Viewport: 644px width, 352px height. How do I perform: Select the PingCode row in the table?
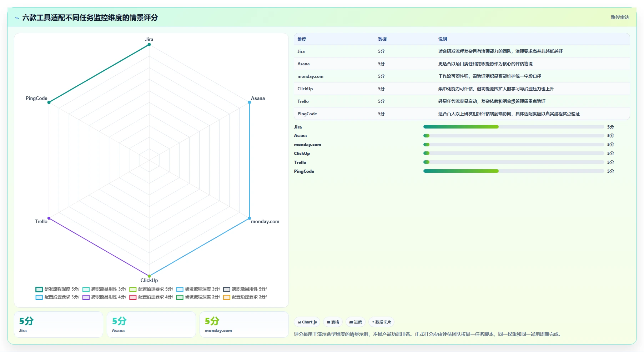pos(462,114)
